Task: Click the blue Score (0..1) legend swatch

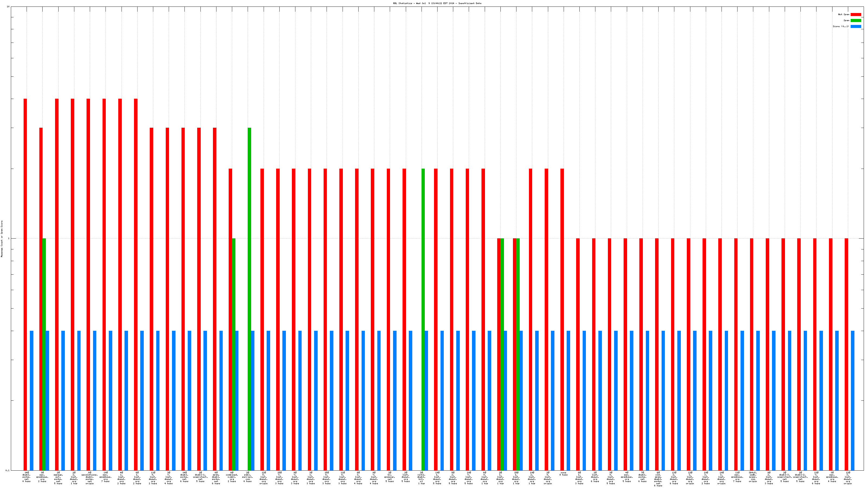Action: coord(856,26)
